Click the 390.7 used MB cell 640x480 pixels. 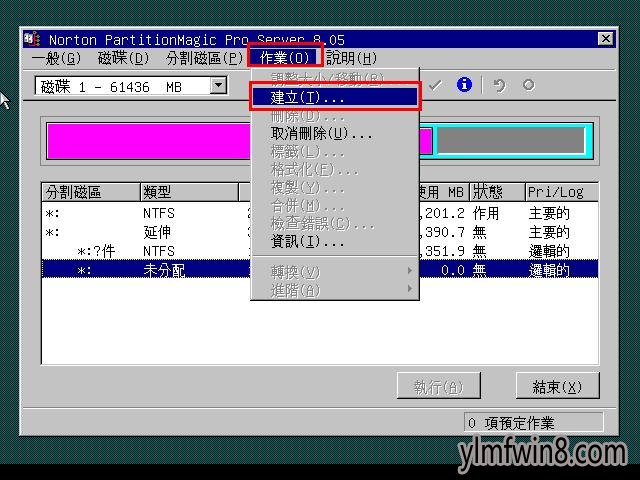(x=444, y=232)
